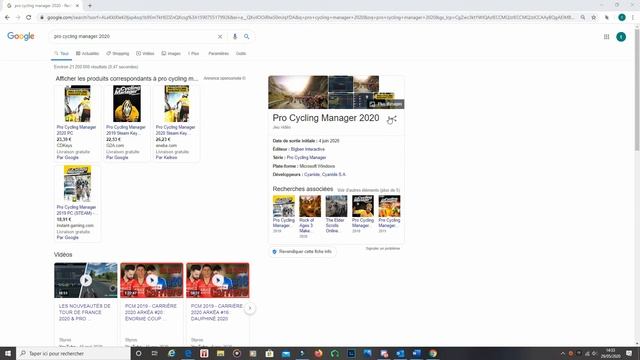The height and width of the screenshot is (360, 640).
Task: Open Plus d'images in the knowledge panel
Action: point(386,104)
